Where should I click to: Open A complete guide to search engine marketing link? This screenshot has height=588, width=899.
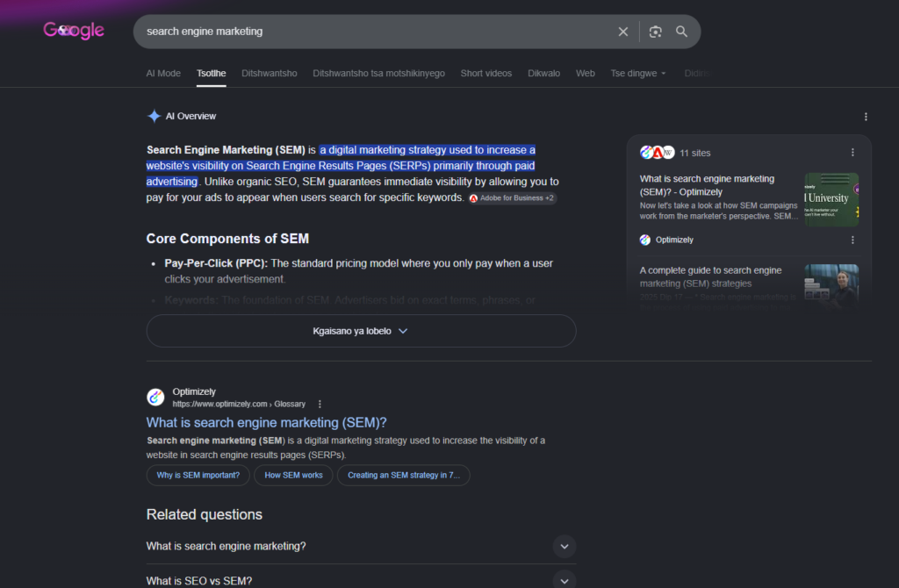(x=710, y=276)
